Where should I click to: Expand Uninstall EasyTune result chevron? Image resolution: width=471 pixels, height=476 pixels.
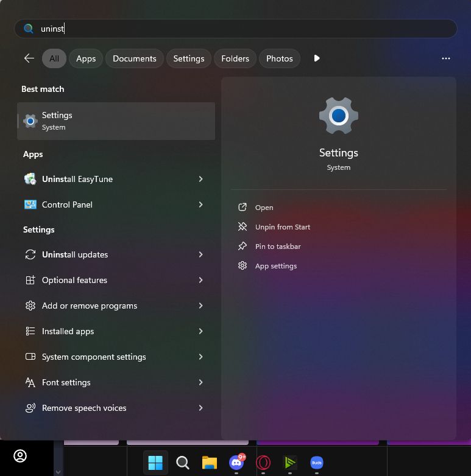coord(200,179)
